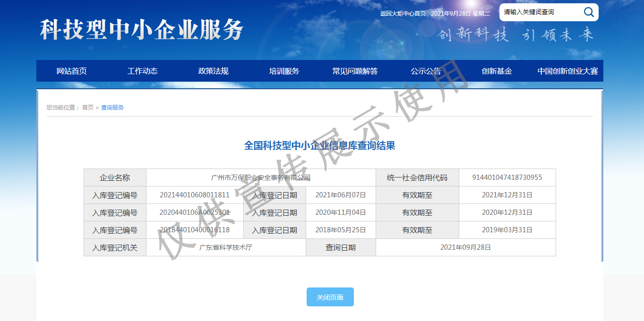The image size is (644, 321).
Task: Click the unified social credit code value
Action: tap(507, 177)
